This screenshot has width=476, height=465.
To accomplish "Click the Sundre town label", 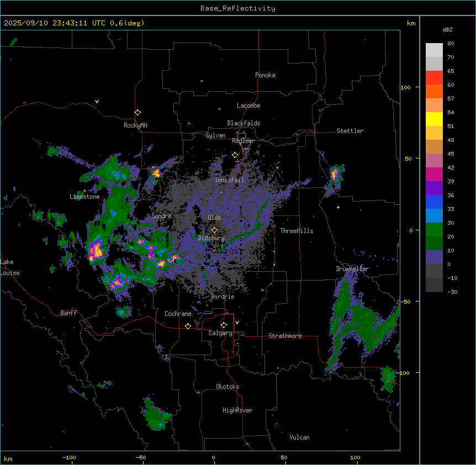I will coord(161,216).
